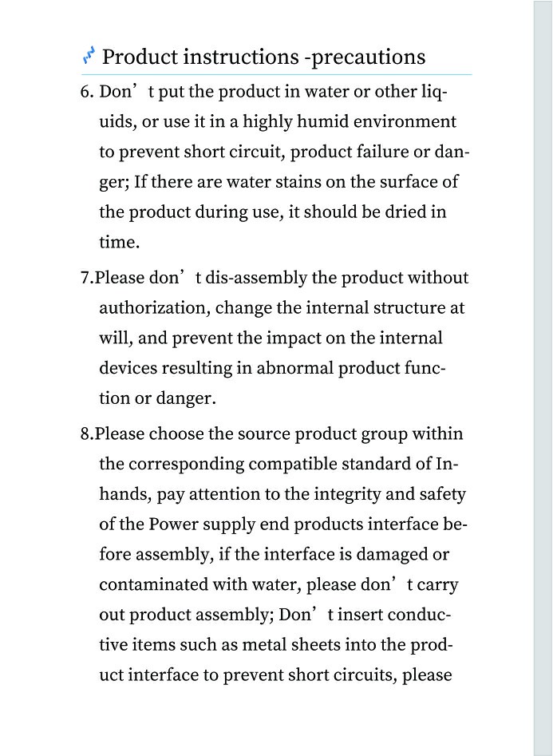This screenshot has width=553, height=756.
Task: Click the 'Product instructions -precautions' heading
Action: tap(263, 57)
